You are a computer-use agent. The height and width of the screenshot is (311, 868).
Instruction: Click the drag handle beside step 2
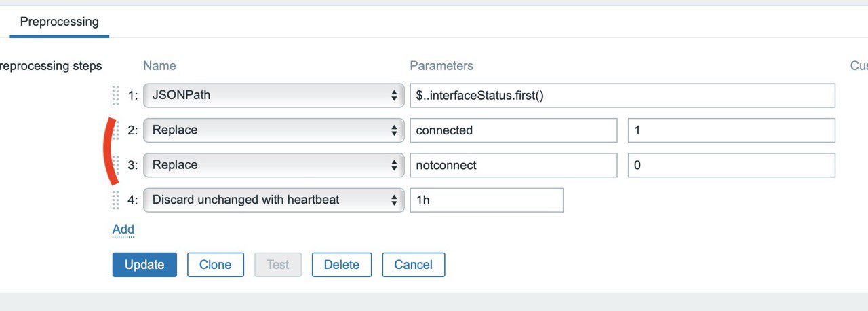tap(115, 130)
